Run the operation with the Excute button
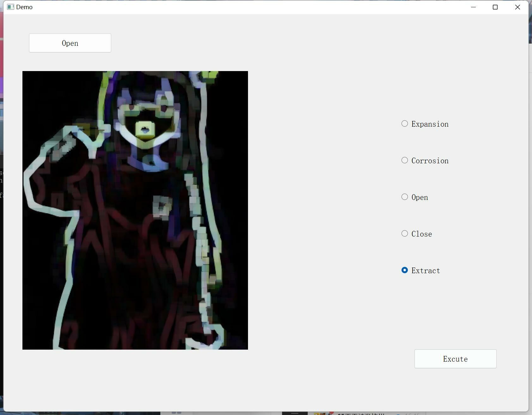The width and height of the screenshot is (532, 415). click(455, 359)
